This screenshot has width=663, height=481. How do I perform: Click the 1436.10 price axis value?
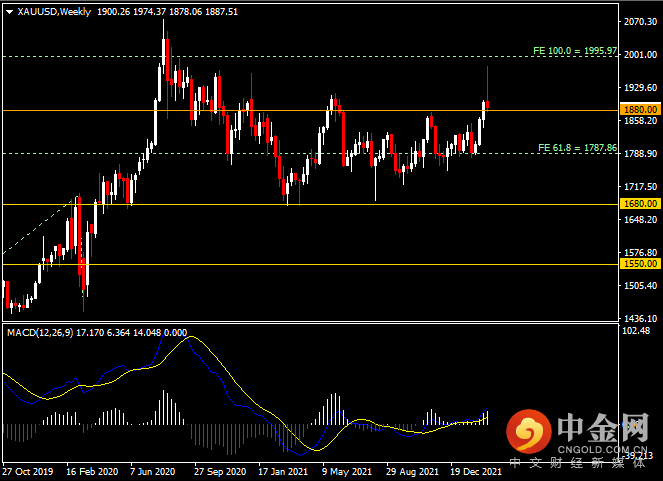click(x=641, y=319)
